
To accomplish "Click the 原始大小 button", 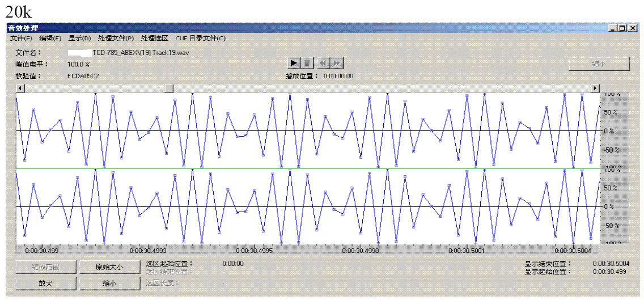I will point(109,267).
